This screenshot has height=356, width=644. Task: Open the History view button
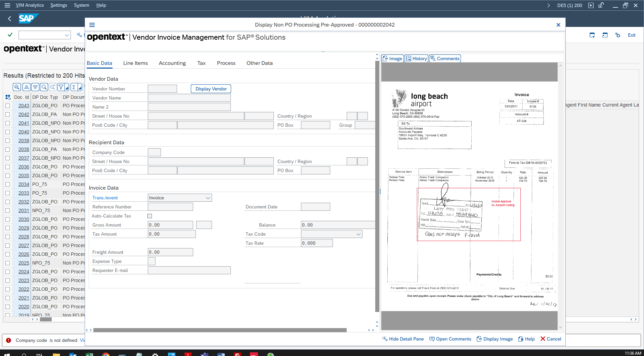(417, 58)
